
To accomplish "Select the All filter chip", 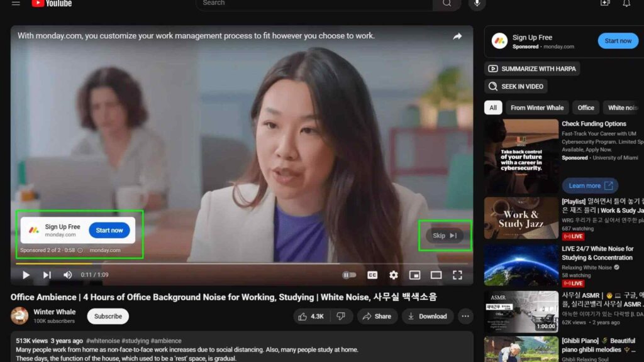I will coord(493,107).
